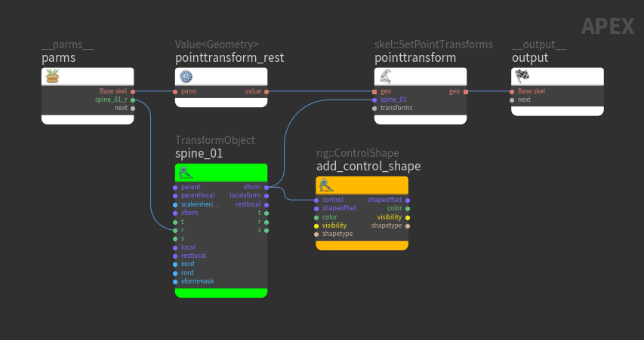Click the value output port on pointtransform_rest
Screen dimensions: 644x340
[x=267, y=91]
